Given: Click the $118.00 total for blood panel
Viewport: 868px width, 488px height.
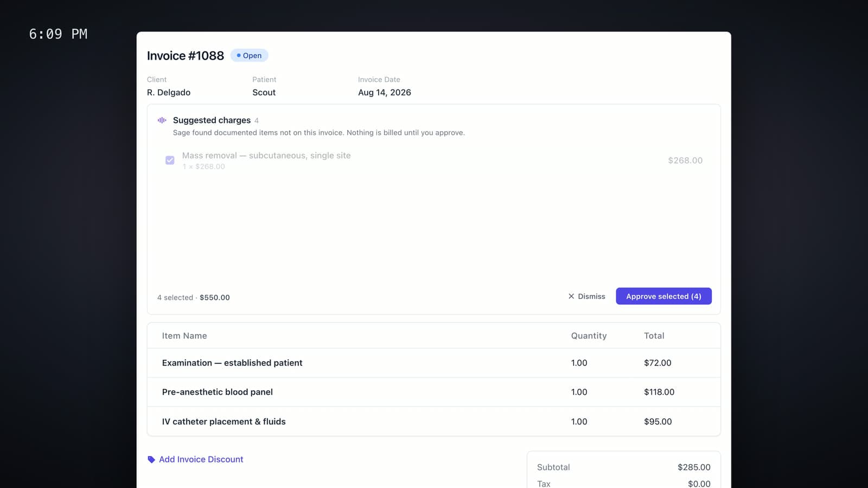Looking at the screenshot, I should tap(659, 392).
